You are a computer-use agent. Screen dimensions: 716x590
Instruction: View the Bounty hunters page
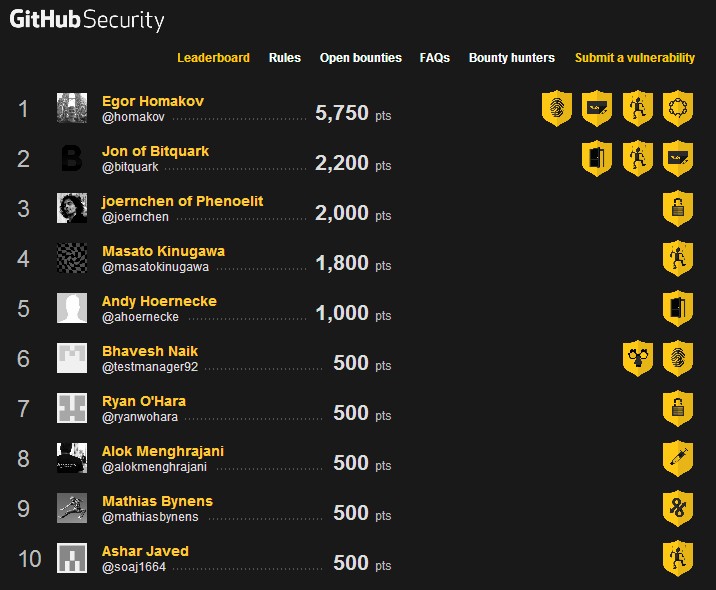tap(512, 58)
